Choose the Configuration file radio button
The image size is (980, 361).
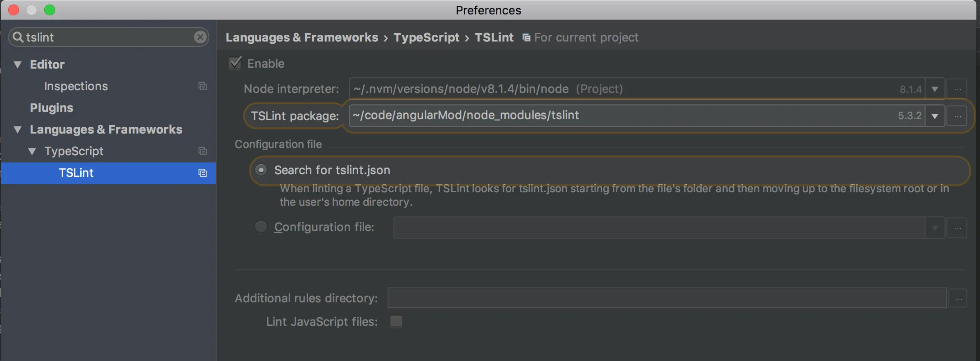click(261, 227)
